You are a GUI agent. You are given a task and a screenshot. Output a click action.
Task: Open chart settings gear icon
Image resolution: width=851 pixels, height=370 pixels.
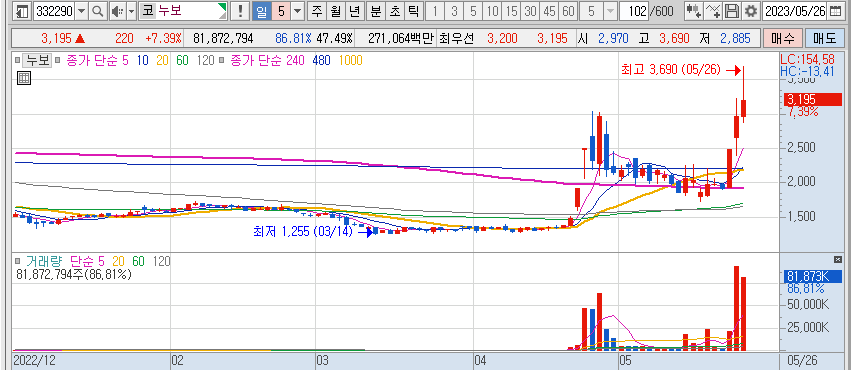click(751, 11)
